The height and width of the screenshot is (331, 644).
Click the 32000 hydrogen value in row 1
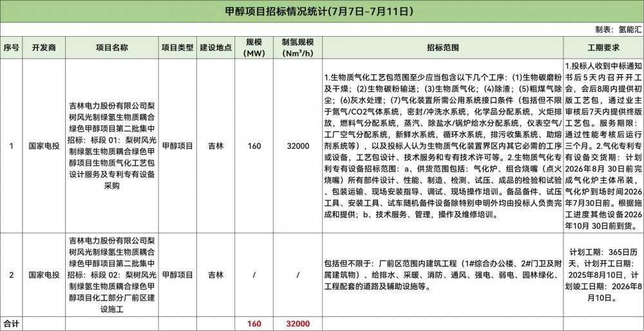(298, 146)
